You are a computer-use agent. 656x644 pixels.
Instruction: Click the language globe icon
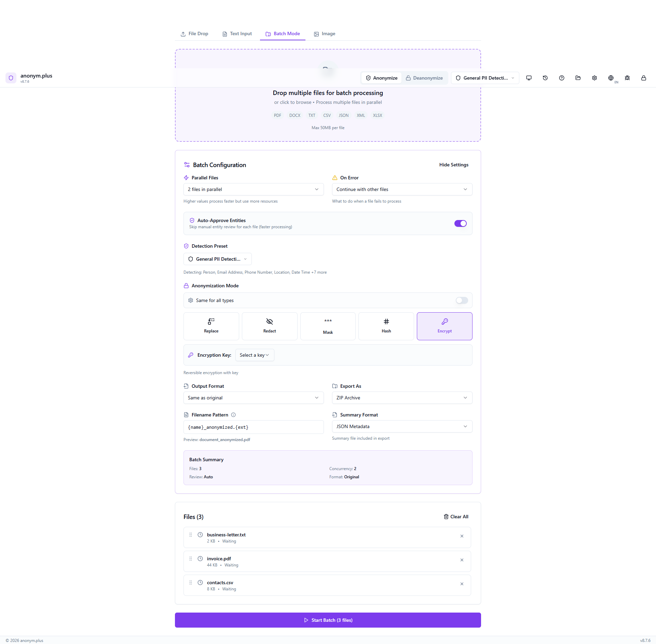(611, 78)
